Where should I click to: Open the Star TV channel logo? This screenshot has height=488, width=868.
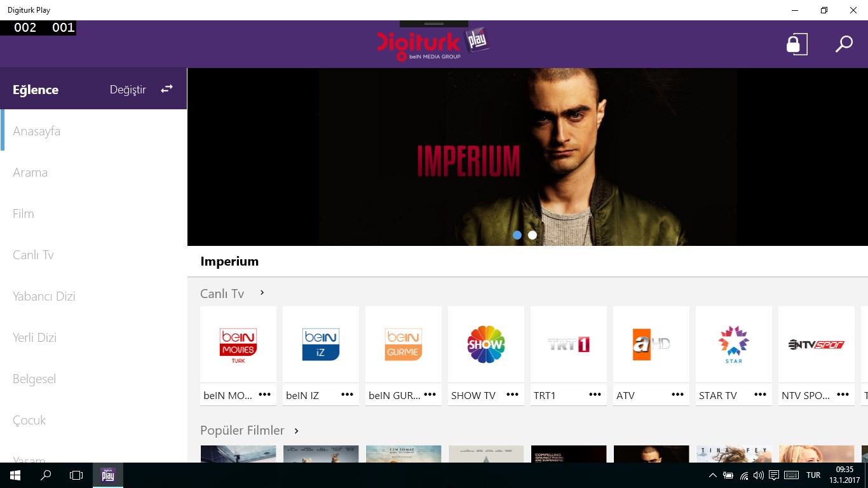click(734, 344)
